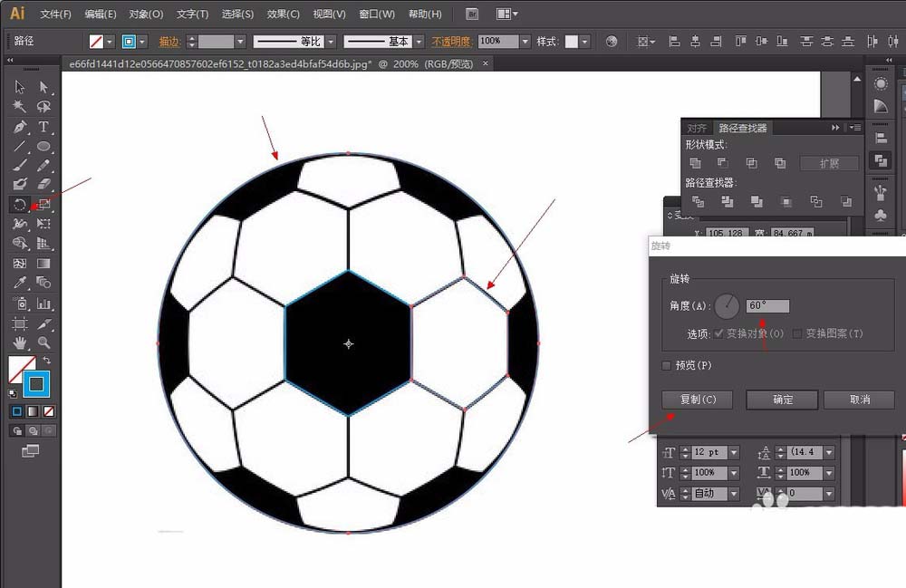Expand the 等比 stroke profile dropdown
906x588 pixels.
pyautogui.click(x=331, y=42)
